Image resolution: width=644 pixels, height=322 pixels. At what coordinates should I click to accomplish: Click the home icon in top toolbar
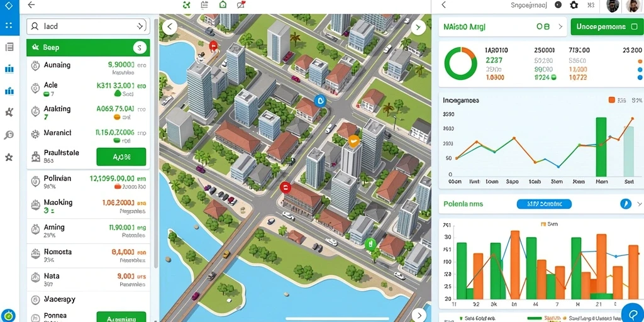tap(223, 5)
